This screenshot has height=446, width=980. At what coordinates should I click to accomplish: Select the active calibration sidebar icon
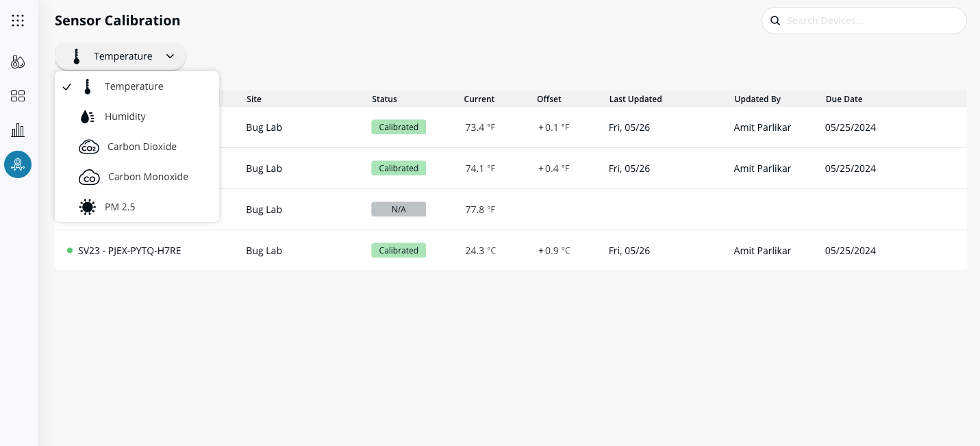click(18, 164)
